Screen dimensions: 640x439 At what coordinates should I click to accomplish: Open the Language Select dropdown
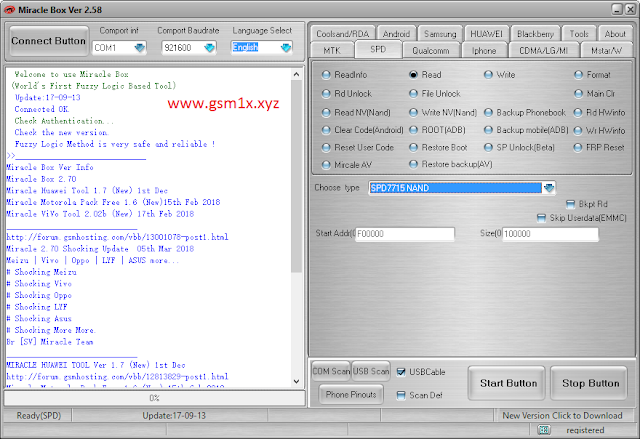click(x=286, y=48)
